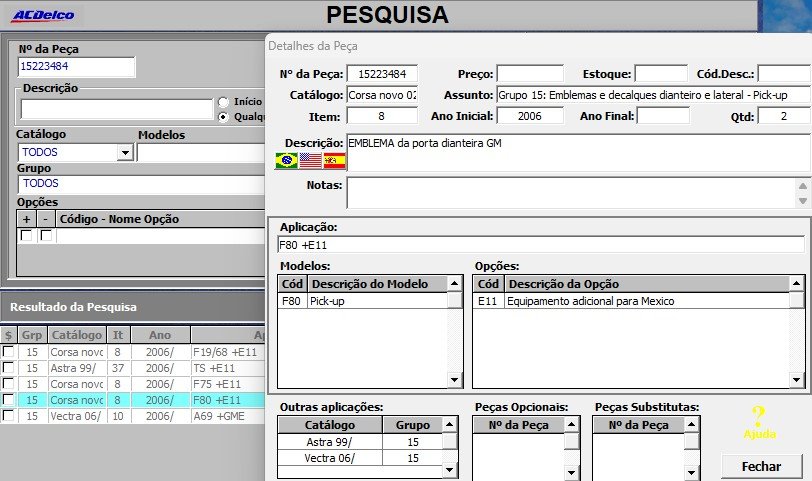
Task: Tick the plus checkbox in Opções row
Action: pyautogui.click(x=26, y=236)
